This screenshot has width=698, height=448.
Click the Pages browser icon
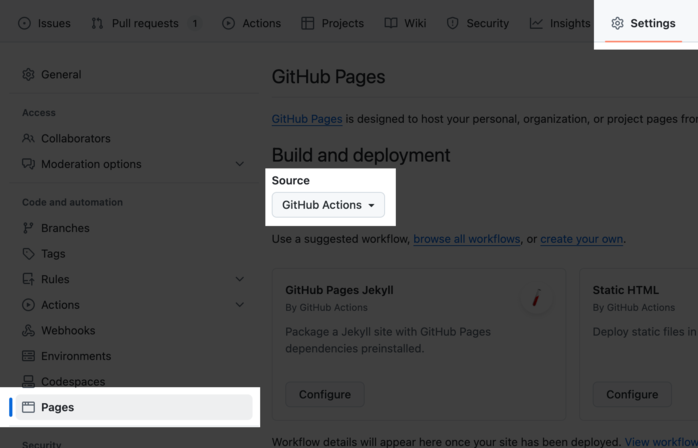(x=28, y=407)
